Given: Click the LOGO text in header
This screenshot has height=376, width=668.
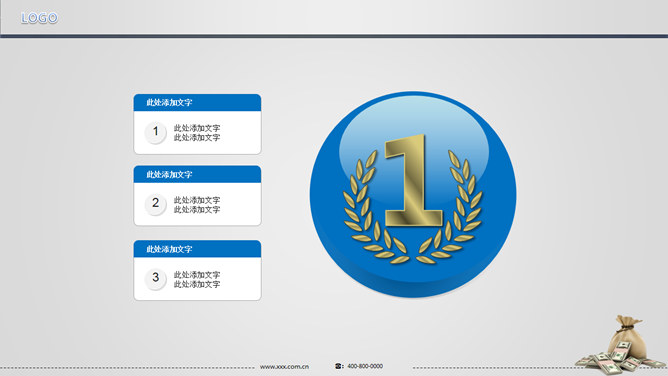Looking at the screenshot, I should [39, 18].
